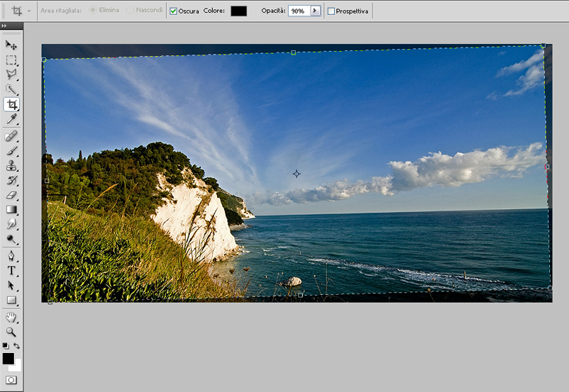
Task: Open the Opacità slider arrow
Action: (x=315, y=11)
